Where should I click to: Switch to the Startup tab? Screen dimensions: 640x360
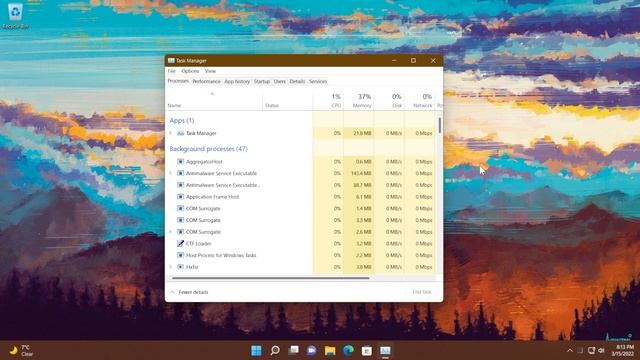[x=262, y=82]
